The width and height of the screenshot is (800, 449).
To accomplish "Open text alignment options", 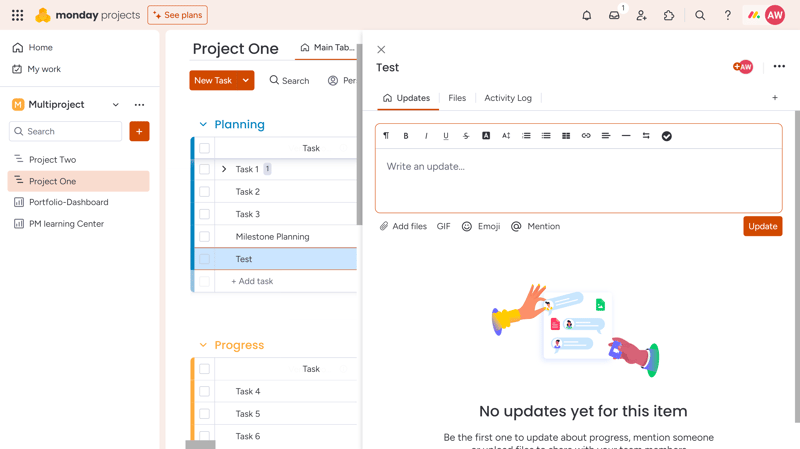I will point(606,136).
